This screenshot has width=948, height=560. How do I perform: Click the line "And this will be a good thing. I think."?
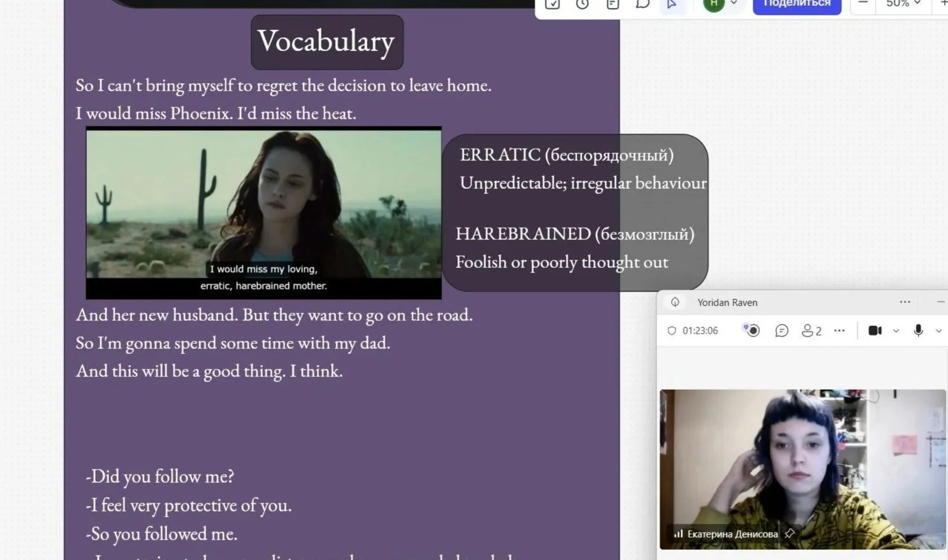tap(209, 371)
